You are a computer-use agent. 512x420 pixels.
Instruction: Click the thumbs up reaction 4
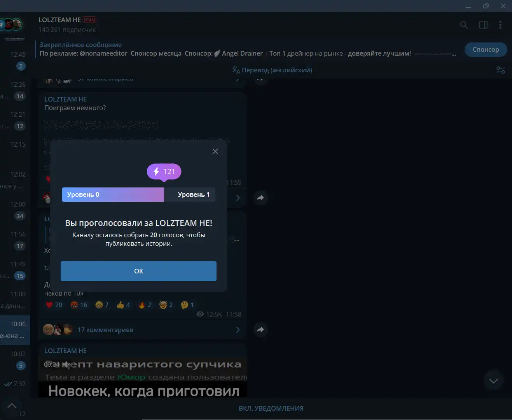coord(123,305)
